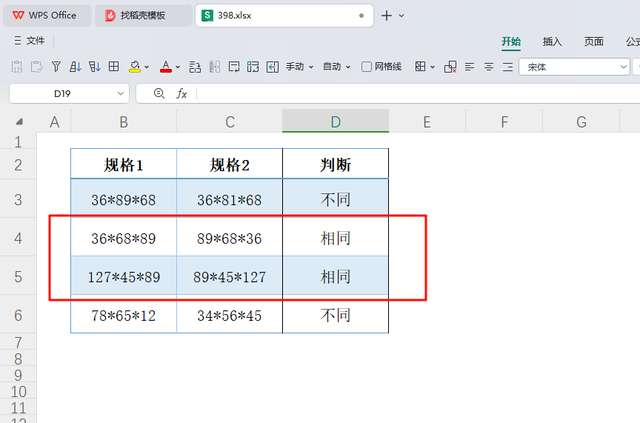
Task: Click the paste values icon
Action: point(17,67)
